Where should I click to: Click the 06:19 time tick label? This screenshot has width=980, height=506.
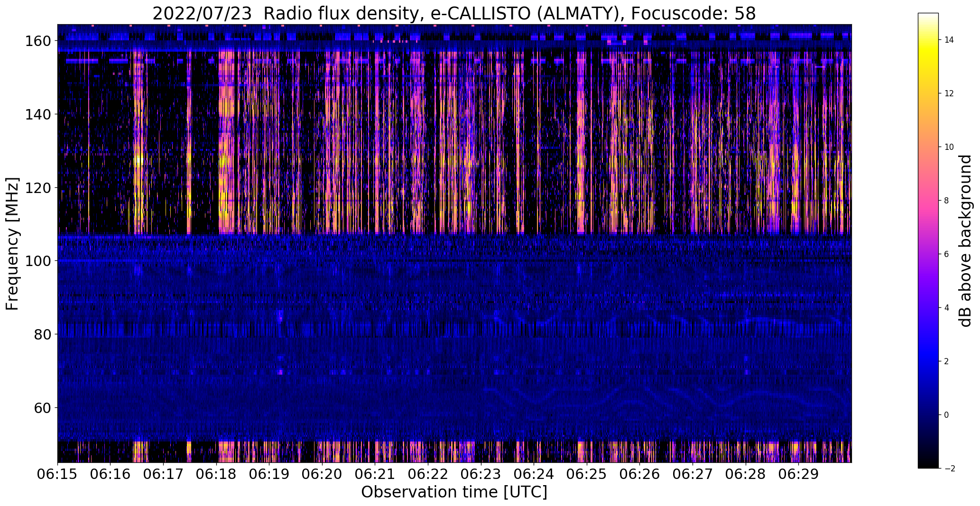tap(269, 474)
